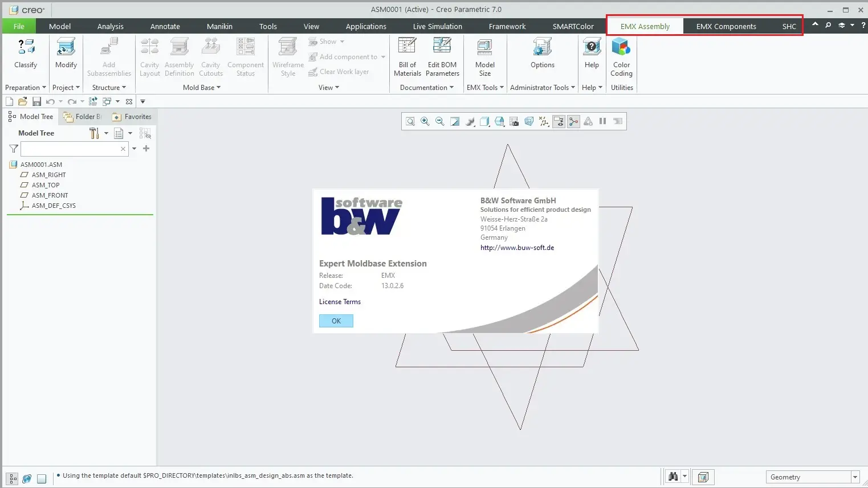868x488 pixels.
Task: Open the File menu
Action: click(x=19, y=26)
